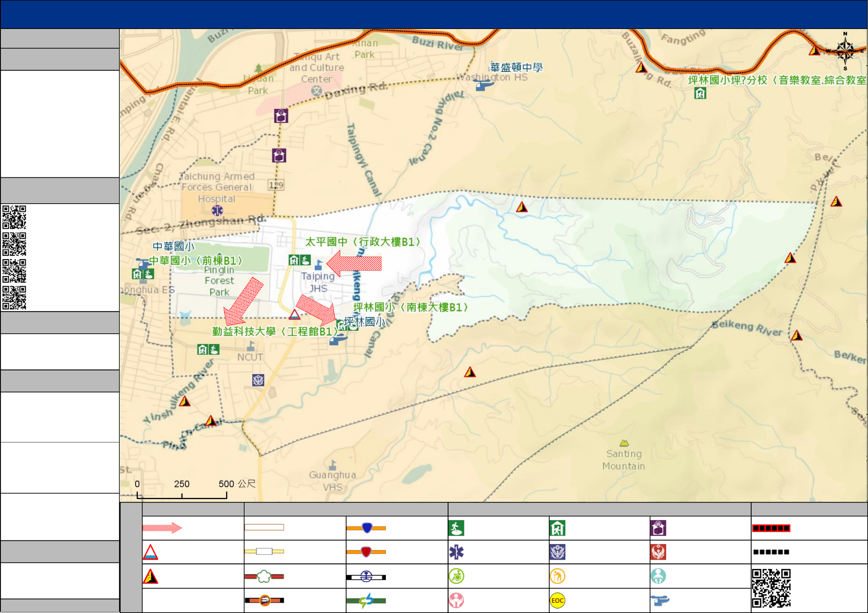Click the green shelter icon under 坪林國小坪?分校 label

[x=700, y=93]
